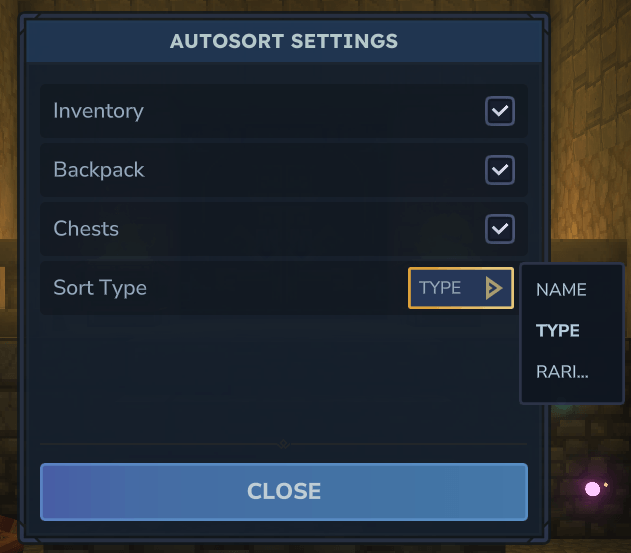Click the Autosort Settings title bar

[x=284, y=42]
